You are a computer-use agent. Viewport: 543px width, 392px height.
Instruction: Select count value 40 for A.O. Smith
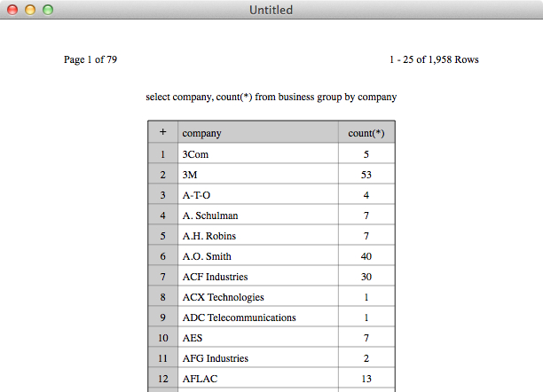click(x=366, y=256)
